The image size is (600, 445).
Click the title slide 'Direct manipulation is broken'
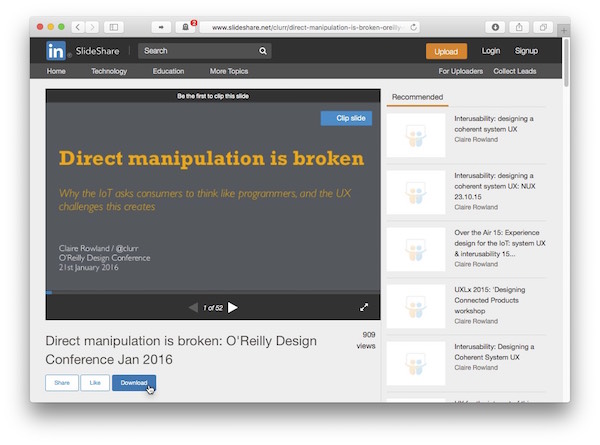(x=211, y=158)
